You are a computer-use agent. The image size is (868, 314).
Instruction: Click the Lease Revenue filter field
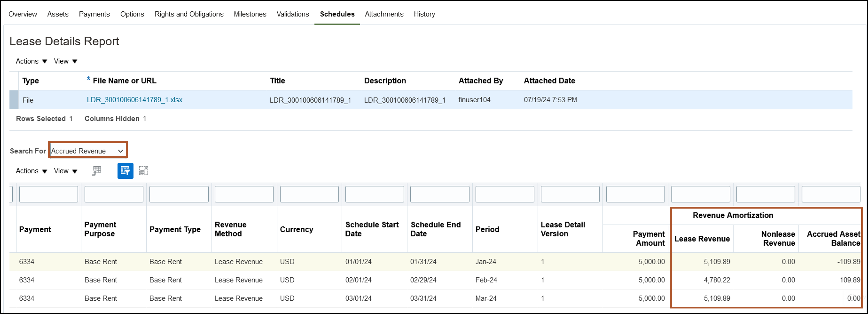(701, 194)
